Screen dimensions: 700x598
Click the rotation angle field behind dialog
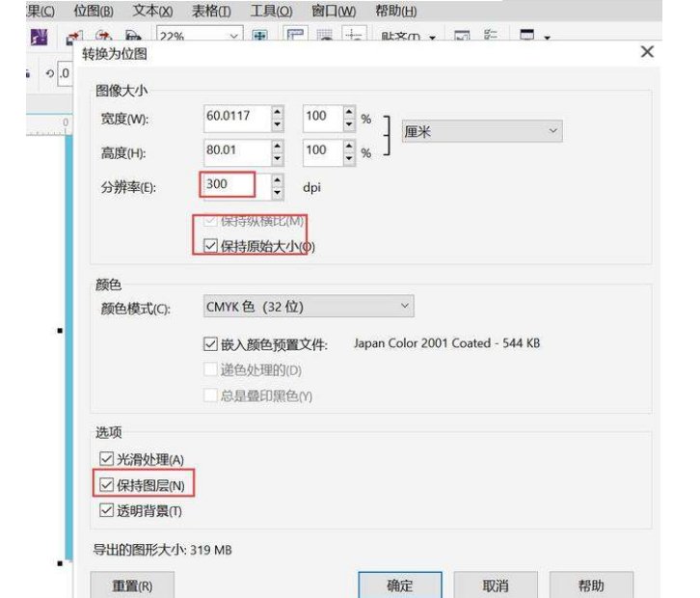(x=66, y=73)
